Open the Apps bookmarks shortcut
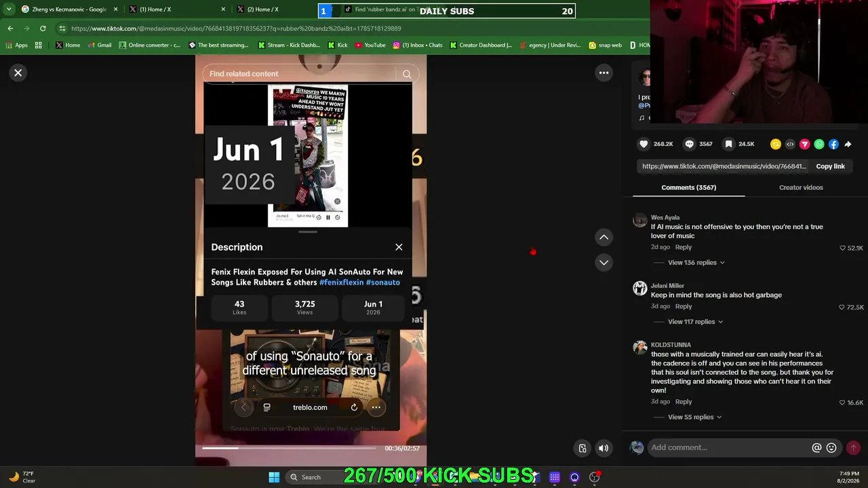Image resolution: width=868 pixels, height=488 pixels. [x=17, y=45]
